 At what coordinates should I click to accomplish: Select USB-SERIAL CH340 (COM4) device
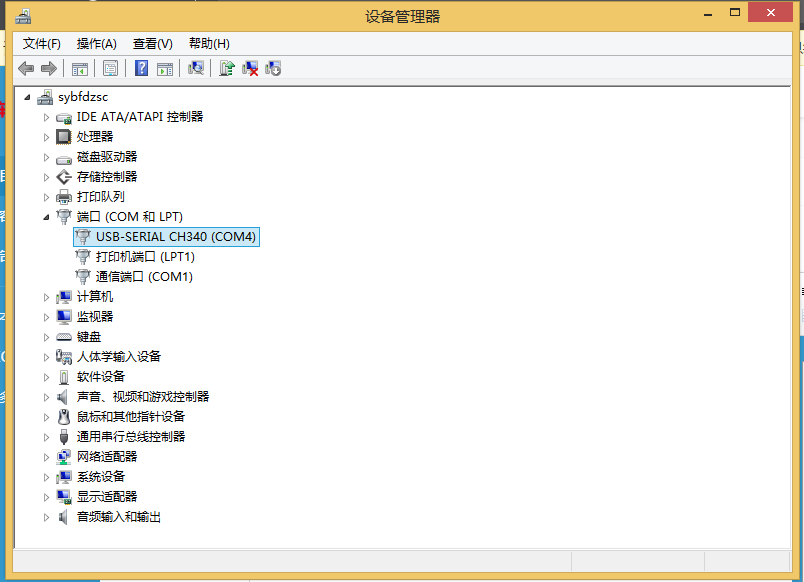[176, 237]
